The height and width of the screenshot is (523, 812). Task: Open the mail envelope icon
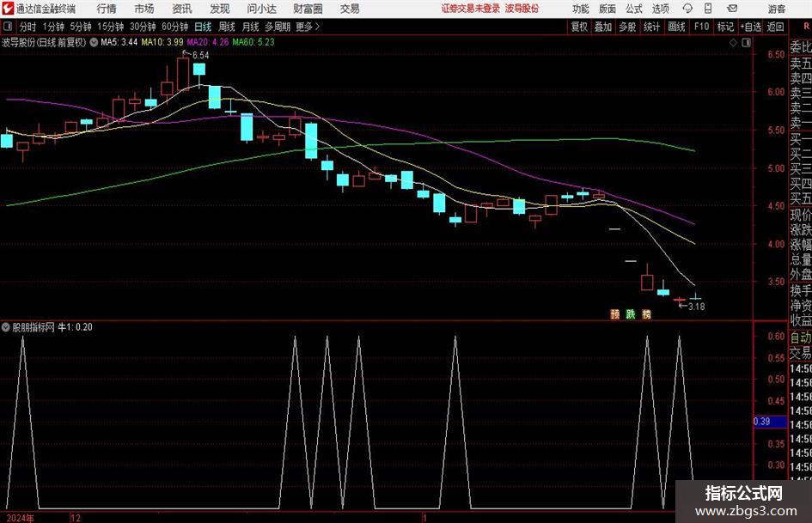732,9
